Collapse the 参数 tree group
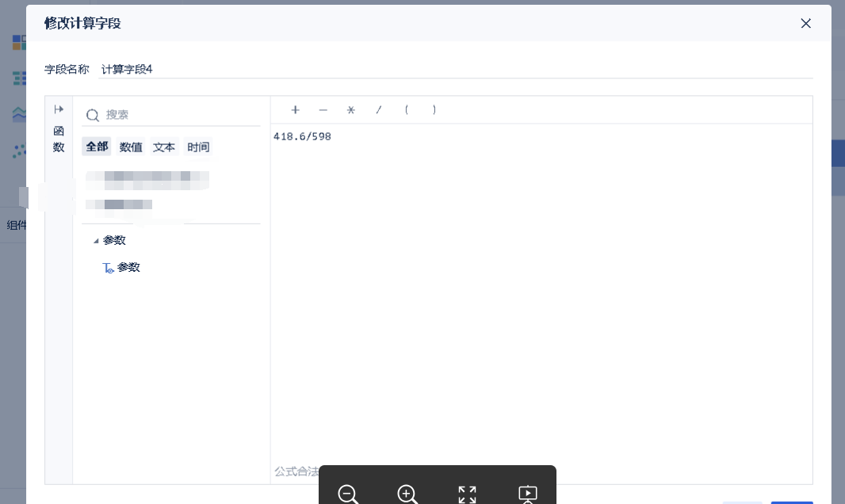This screenshot has width=845, height=504. point(96,241)
